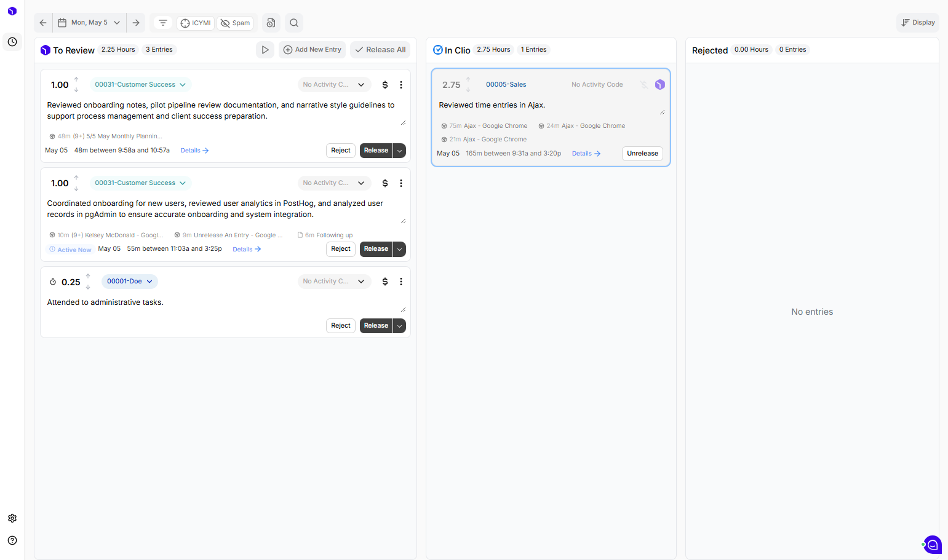Click the 00005-Sales matter label
Viewport: 948px width, 560px height.
pos(506,85)
